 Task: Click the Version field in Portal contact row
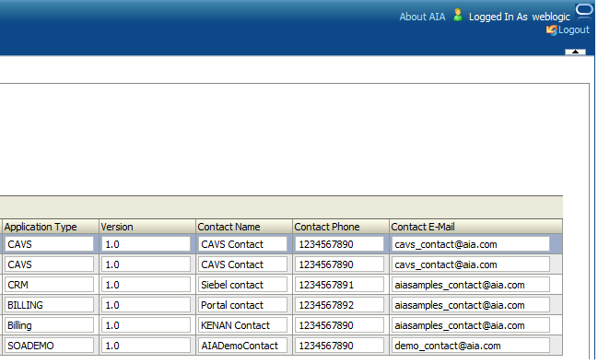(147, 305)
